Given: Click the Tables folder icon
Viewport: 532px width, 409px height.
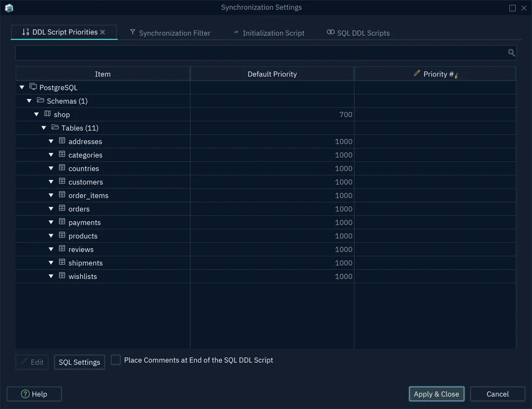Looking at the screenshot, I should [55, 127].
